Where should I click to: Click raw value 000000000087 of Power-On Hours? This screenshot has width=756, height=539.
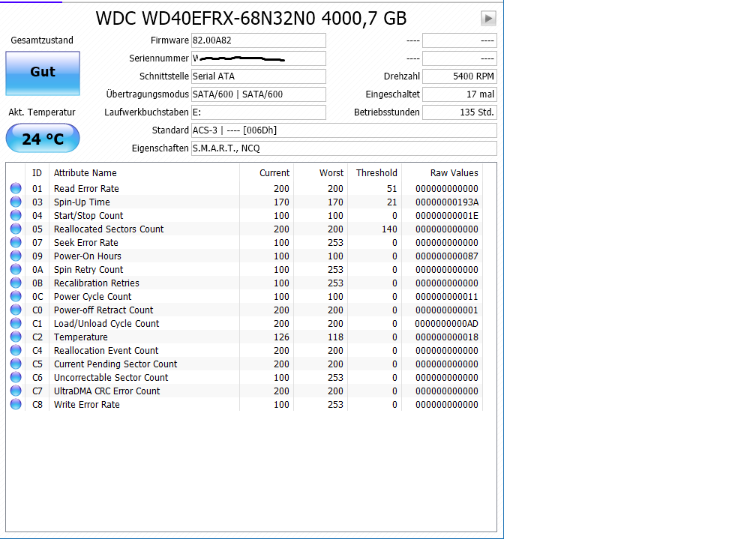pos(447,256)
